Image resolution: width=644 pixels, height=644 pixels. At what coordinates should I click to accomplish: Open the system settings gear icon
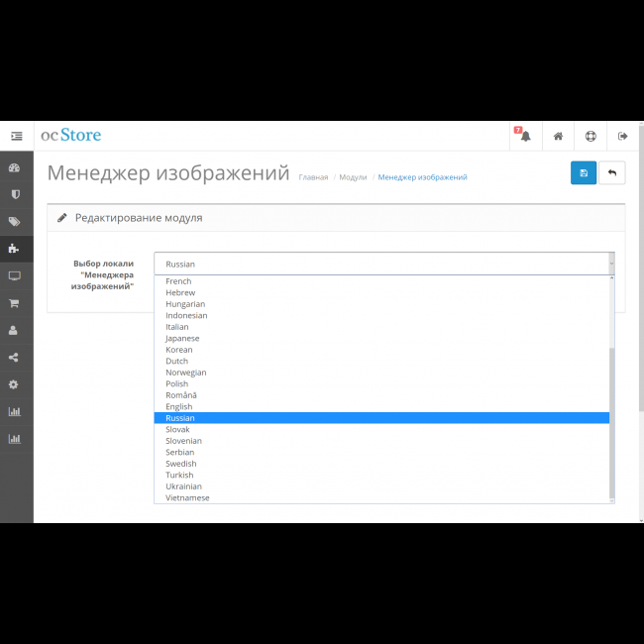click(x=16, y=384)
